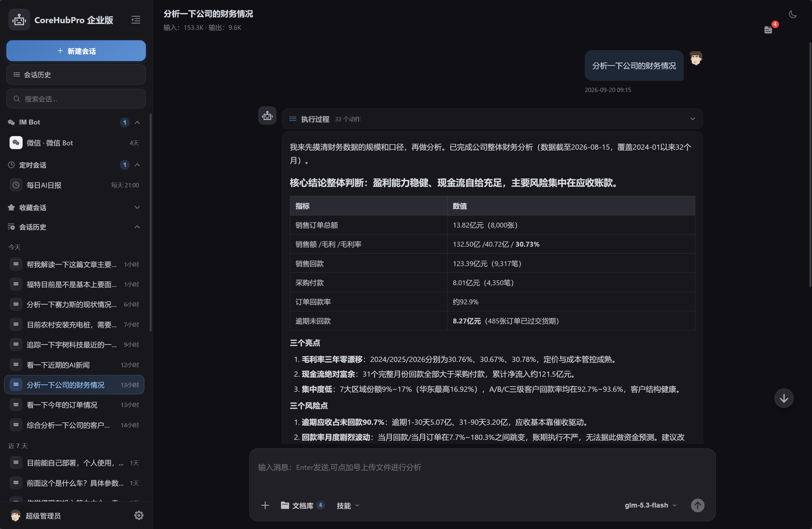Click the chat icon for 看一下近期的AI新闻

tap(16, 365)
